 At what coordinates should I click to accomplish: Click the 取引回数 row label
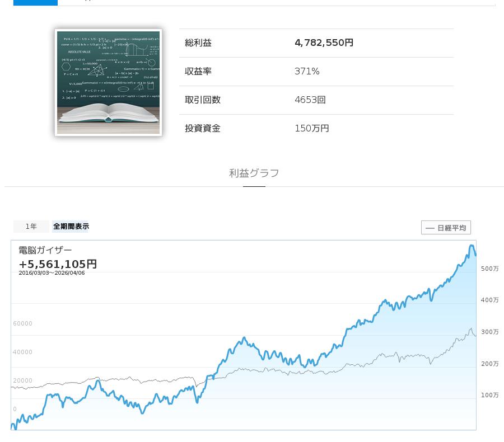[x=203, y=100]
